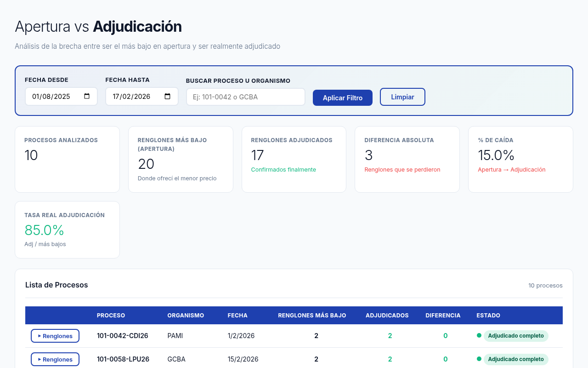The width and height of the screenshot is (588, 368).
Task: Click the FECHA column header
Action: coord(237,315)
